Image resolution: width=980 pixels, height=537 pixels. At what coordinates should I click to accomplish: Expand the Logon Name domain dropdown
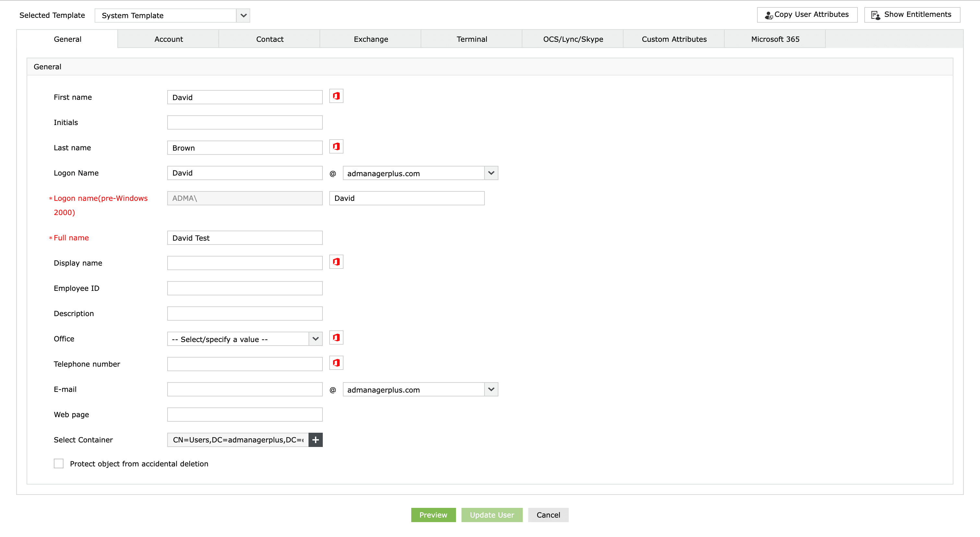[491, 173]
